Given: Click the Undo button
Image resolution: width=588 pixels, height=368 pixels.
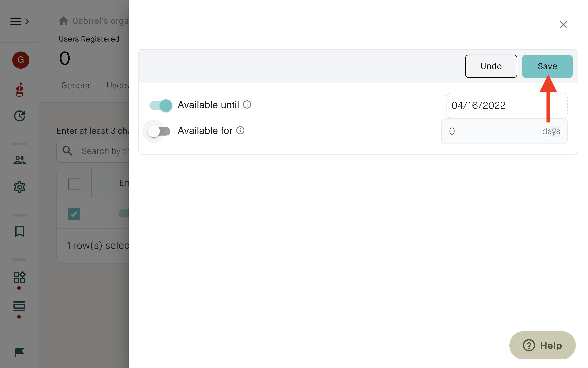Looking at the screenshot, I should point(491,66).
